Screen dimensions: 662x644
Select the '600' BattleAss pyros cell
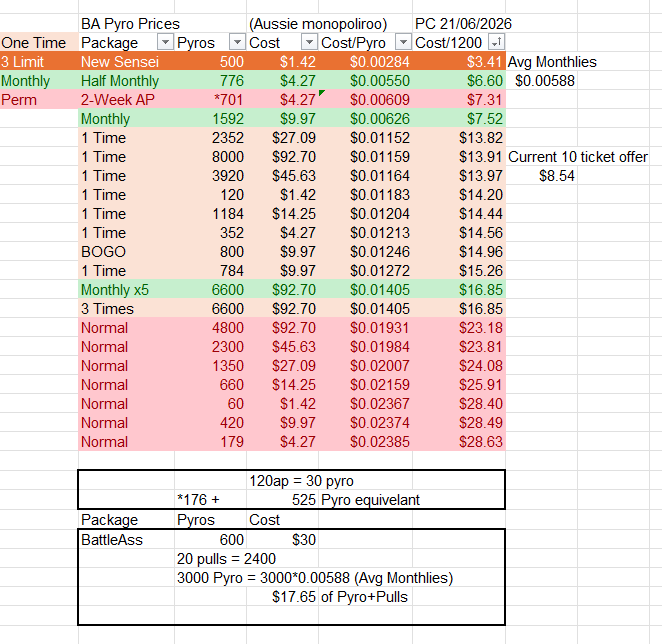click(210, 540)
